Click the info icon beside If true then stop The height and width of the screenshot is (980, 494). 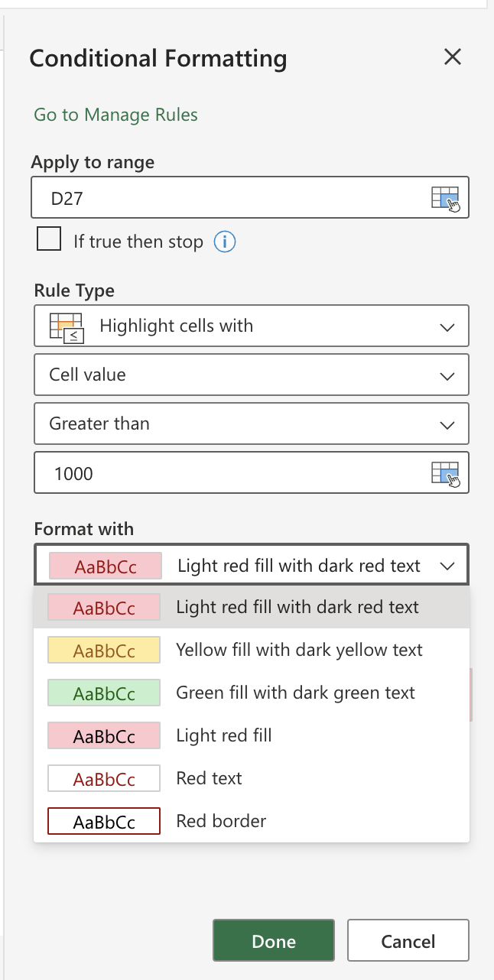point(224,242)
